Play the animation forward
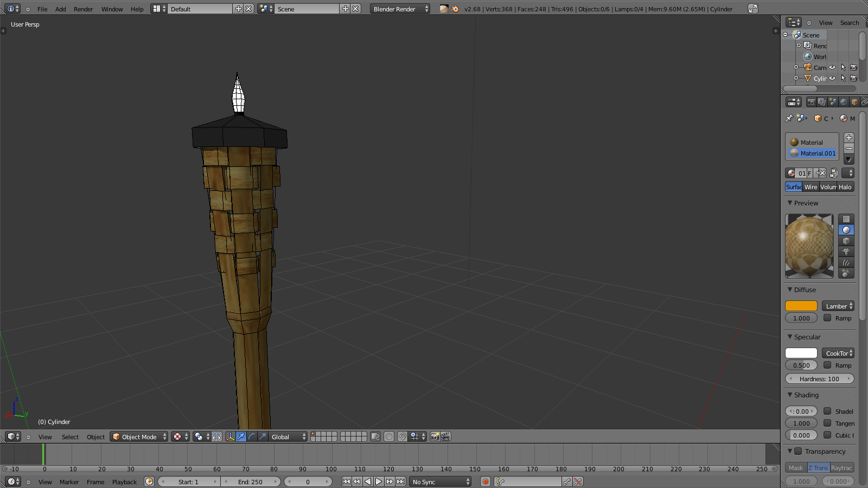Image resolution: width=868 pixels, height=488 pixels. click(379, 482)
